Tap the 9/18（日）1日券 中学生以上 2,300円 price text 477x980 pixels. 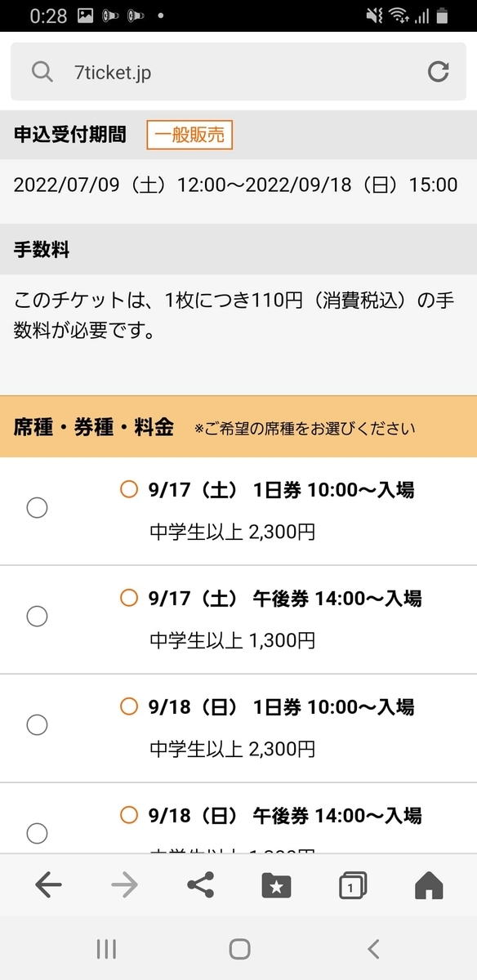232,749
